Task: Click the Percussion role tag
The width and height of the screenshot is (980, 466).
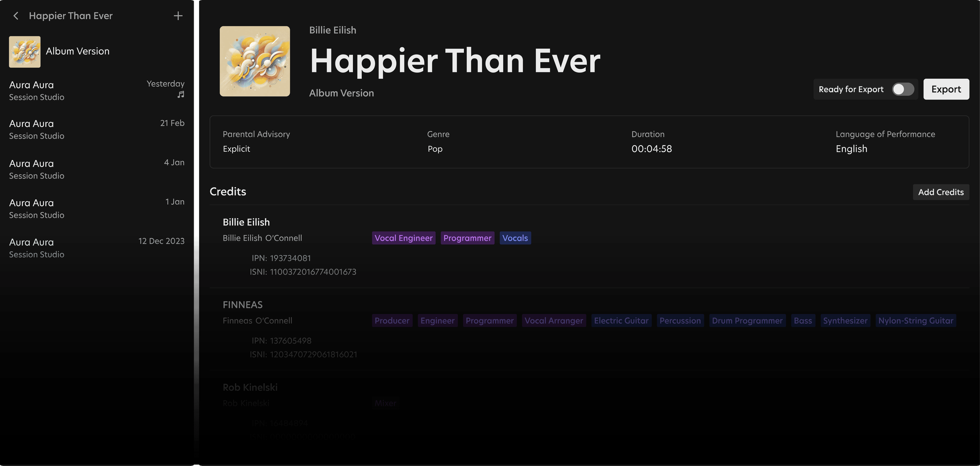Action: (x=680, y=321)
